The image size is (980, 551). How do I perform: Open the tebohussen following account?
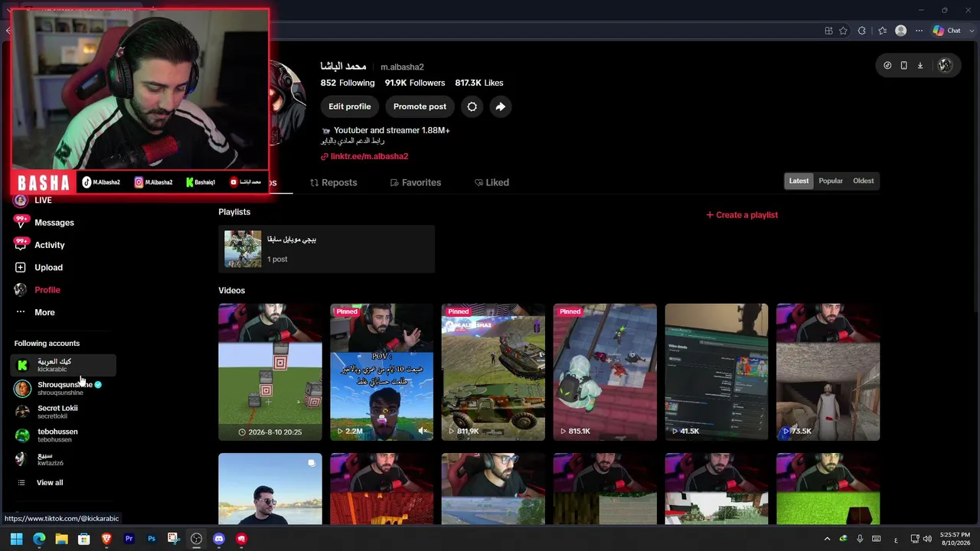click(64, 435)
